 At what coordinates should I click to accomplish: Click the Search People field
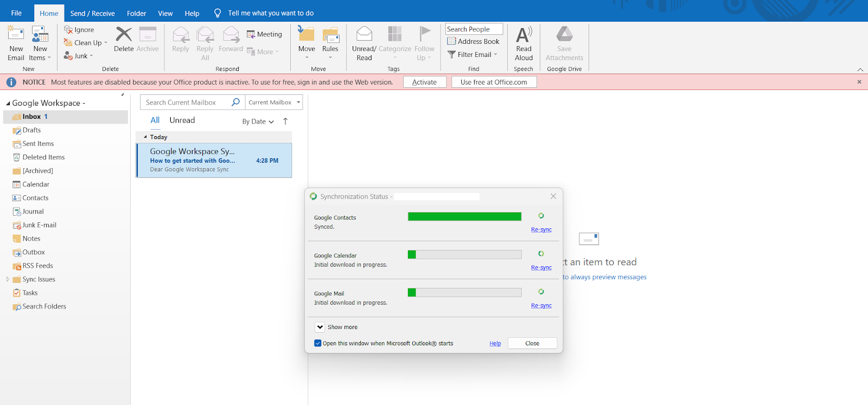pyautogui.click(x=474, y=29)
